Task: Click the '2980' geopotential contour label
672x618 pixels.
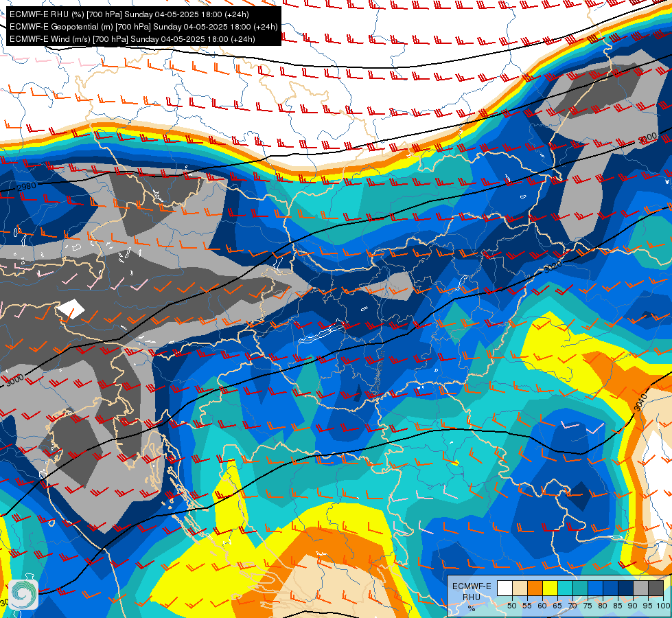Action: pyautogui.click(x=27, y=187)
